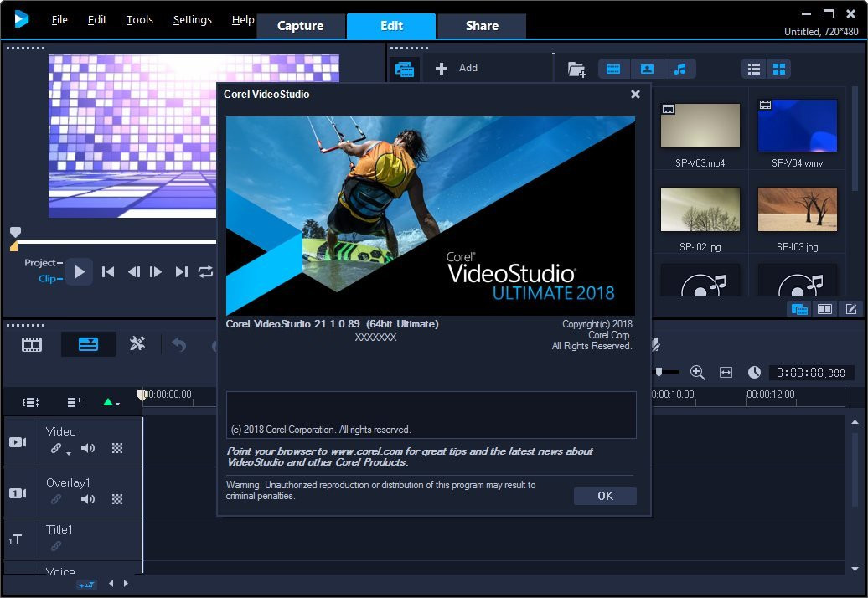Click the timeline scroll down arrow

click(x=855, y=569)
